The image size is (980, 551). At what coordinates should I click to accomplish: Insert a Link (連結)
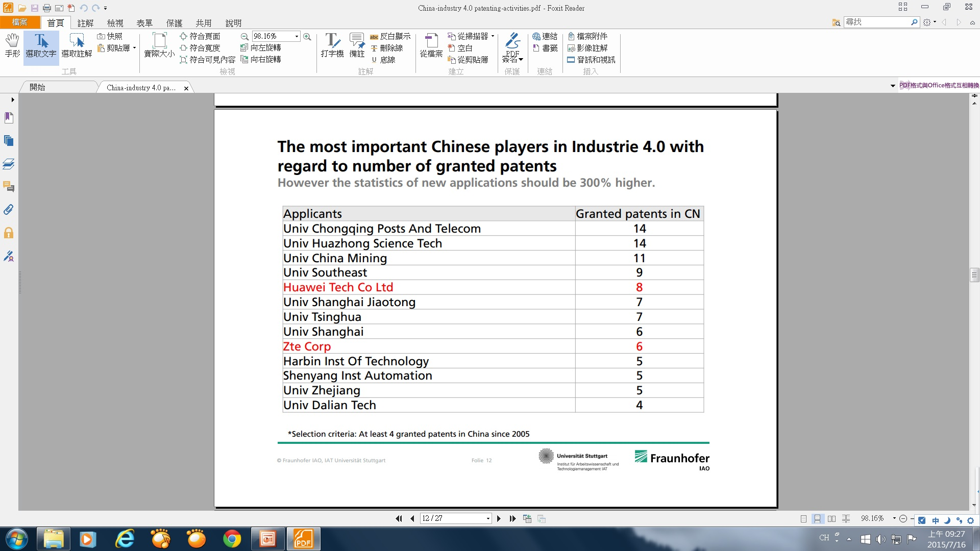coord(545,36)
